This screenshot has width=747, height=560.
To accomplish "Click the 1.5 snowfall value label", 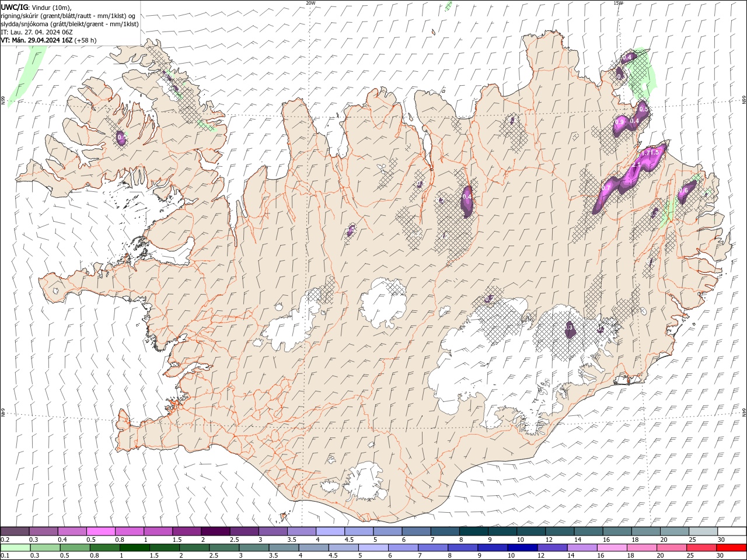I will click(x=655, y=152).
